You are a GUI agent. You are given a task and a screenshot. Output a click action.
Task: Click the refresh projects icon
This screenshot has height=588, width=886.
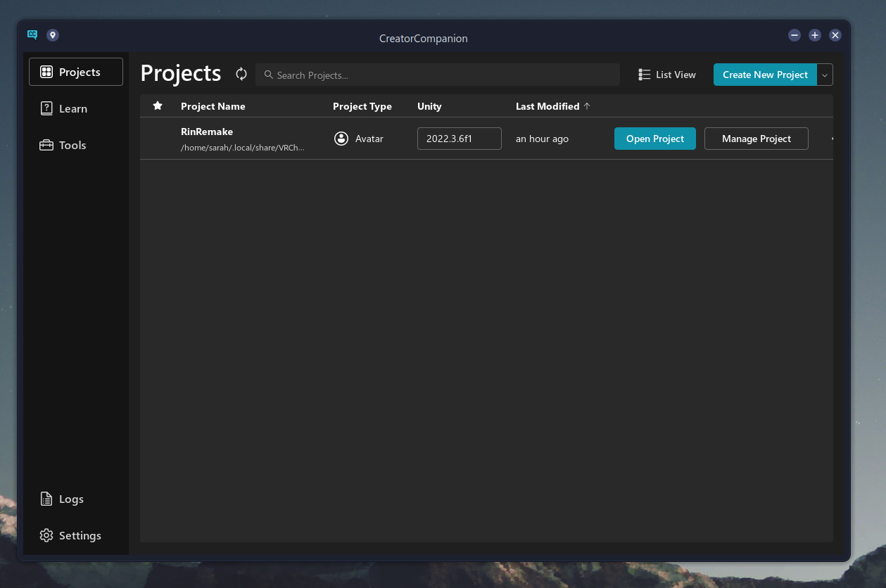tap(241, 74)
